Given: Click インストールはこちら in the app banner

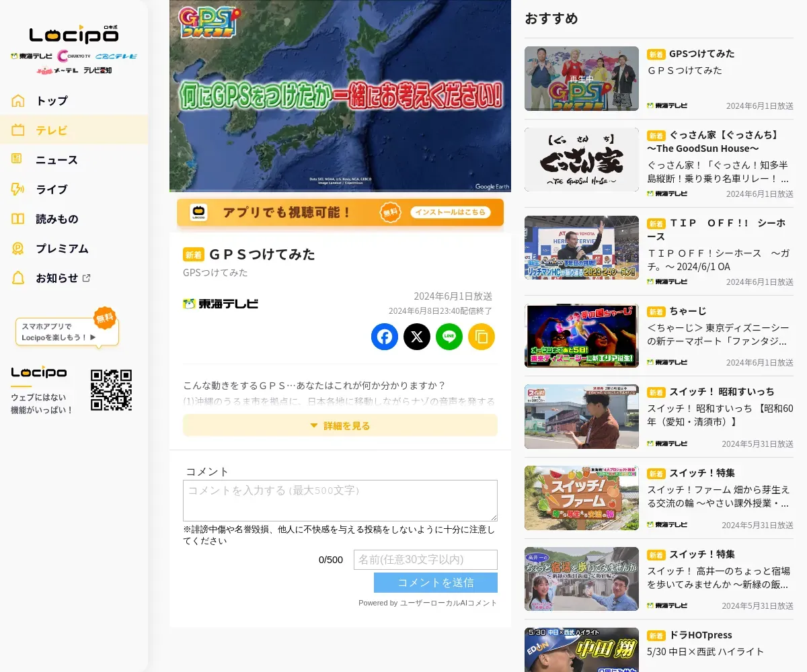Looking at the screenshot, I should (x=449, y=212).
